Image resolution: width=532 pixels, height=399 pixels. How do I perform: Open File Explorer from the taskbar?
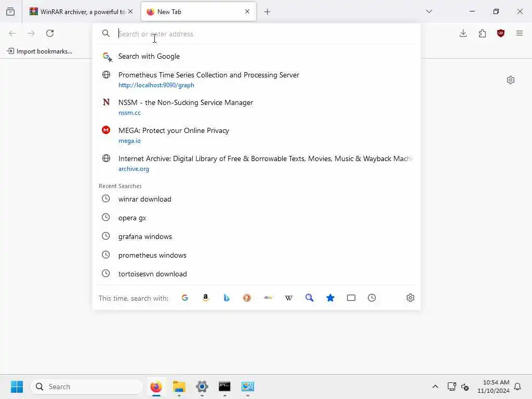tap(179, 387)
